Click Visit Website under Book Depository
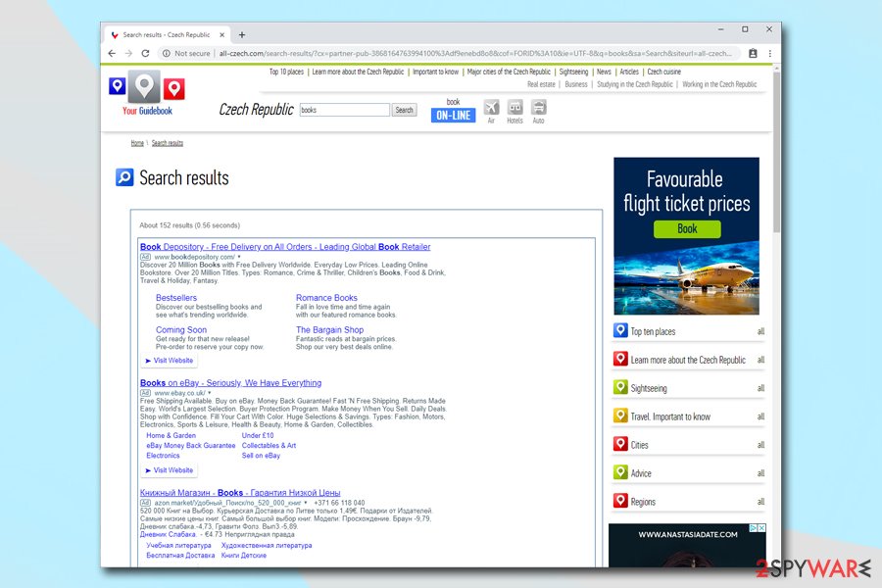Screen dimensions: 882x588 [170, 360]
